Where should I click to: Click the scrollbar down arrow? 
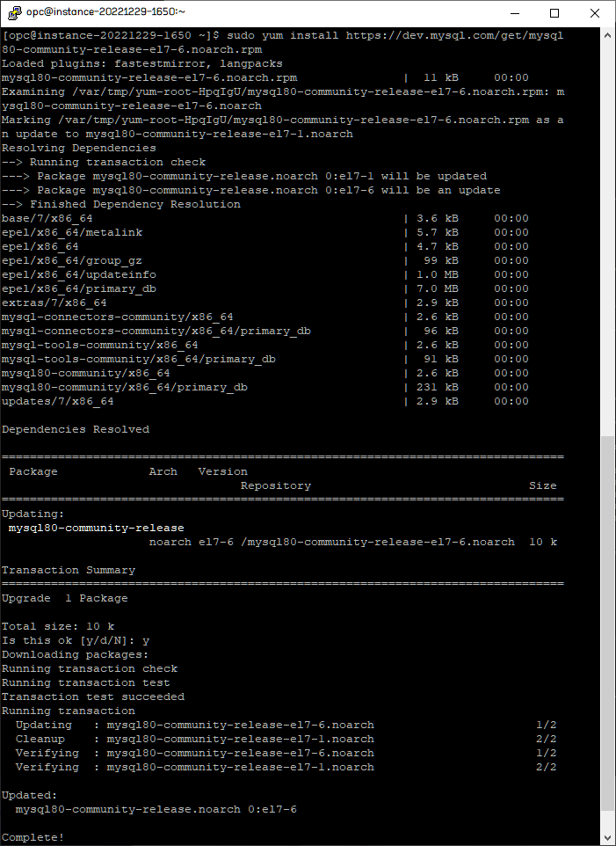pos(607,838)
